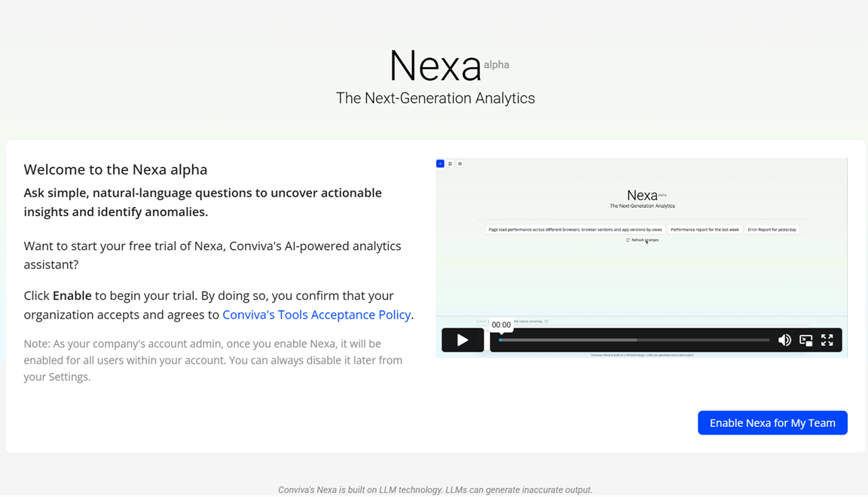868x497 pixels.
Task: Click Enable Nexa for My Team
Action: 772,423
